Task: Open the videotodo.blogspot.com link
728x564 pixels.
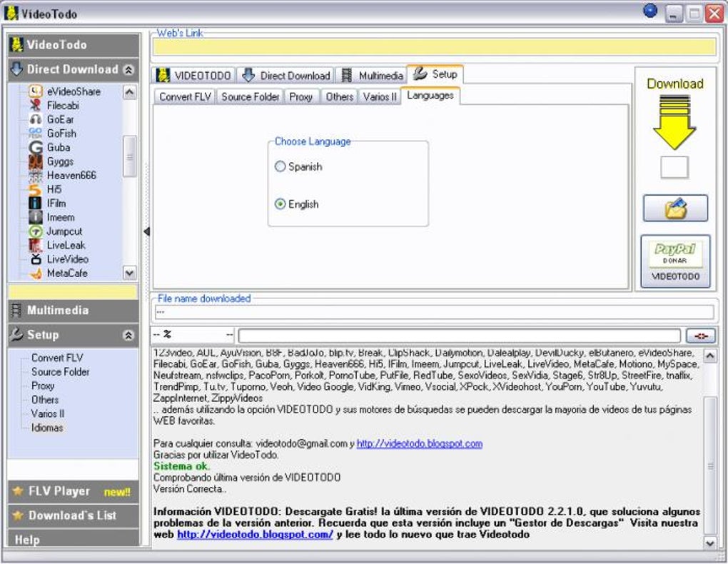Action: [x=419, y=443]
